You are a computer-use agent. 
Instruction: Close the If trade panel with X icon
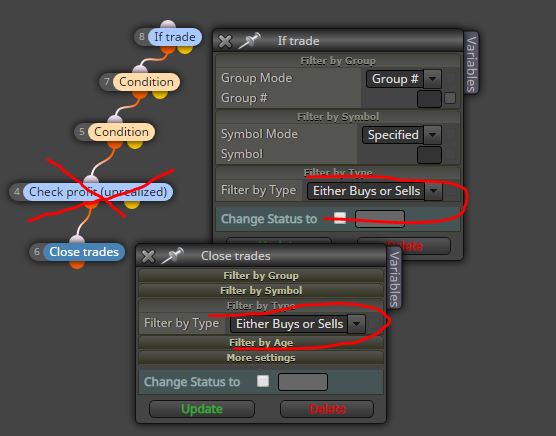[225, 41]
